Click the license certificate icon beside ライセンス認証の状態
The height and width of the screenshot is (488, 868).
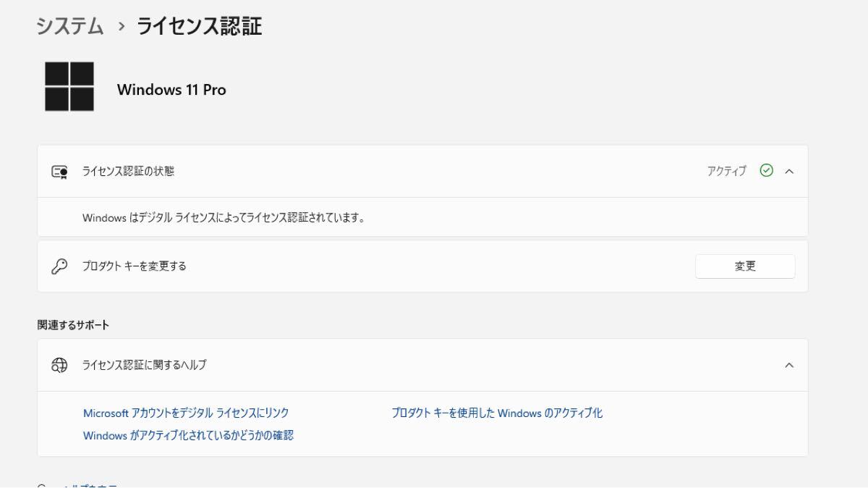click(59, 172)
